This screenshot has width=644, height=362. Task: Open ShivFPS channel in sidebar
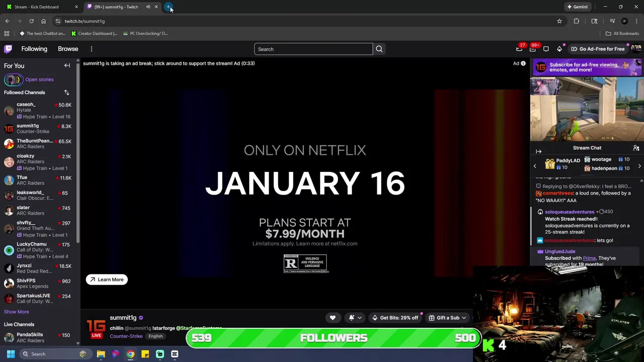tap(39, 284)
